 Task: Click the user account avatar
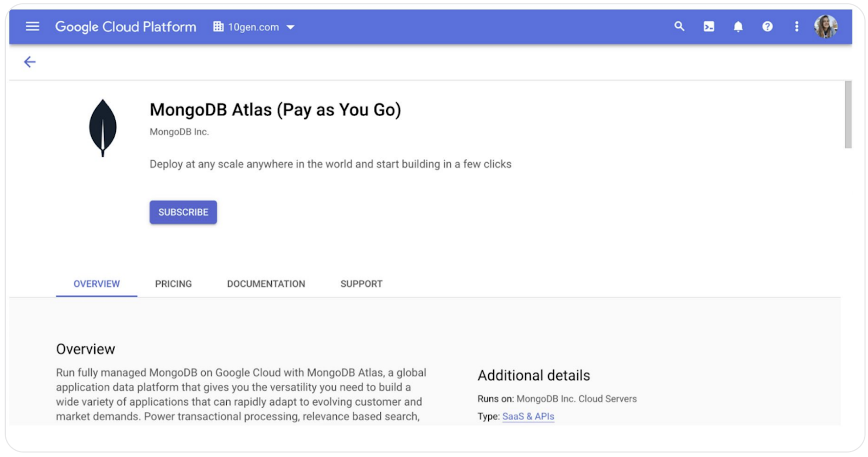[x=826, y=27]
